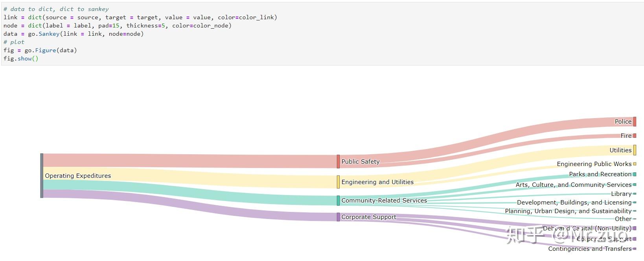Image resolution: width=644 pixels, height=261 pixels.
Task: Place cursor on the fig.show() code line
Action: 21,58
